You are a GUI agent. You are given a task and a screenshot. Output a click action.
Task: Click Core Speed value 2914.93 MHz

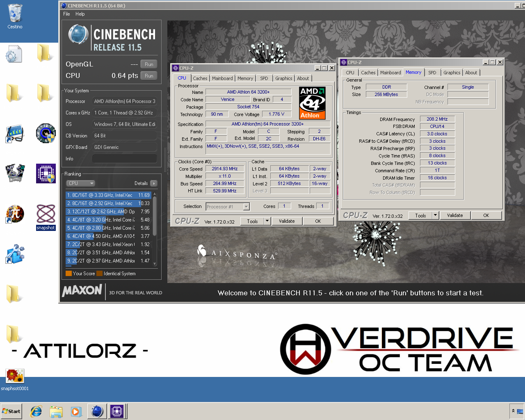[225, 169]
